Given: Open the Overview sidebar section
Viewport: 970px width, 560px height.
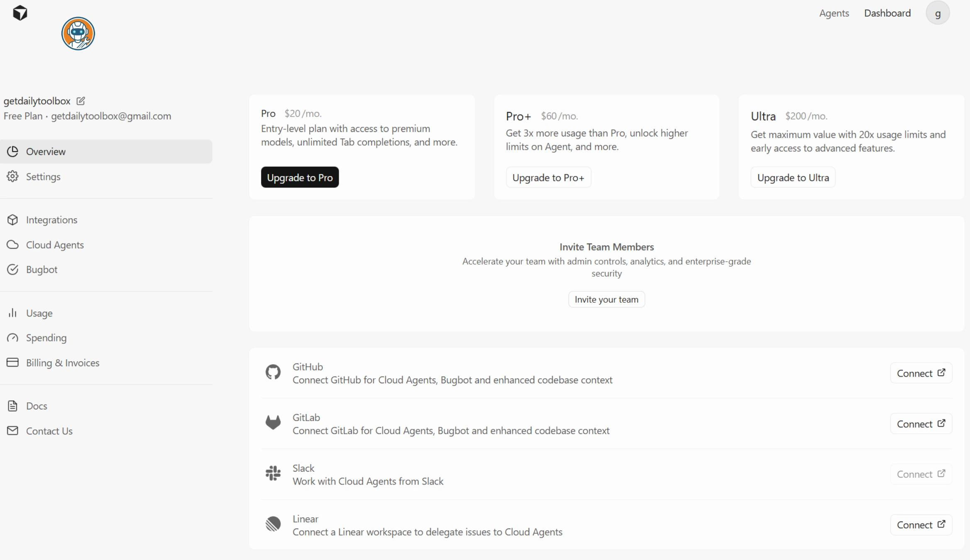Looking at the screenshot, I should (46, 151).
